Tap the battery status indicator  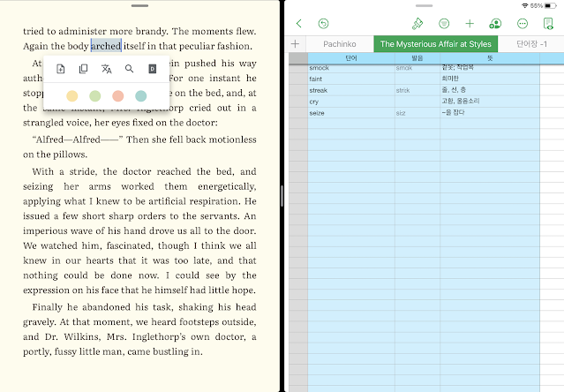coord(551,6)
